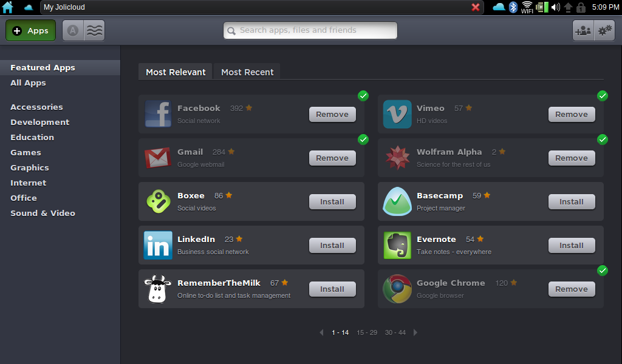
Task: Click the green Apps button
Action: pyautogui.click(x=30, y=30)
